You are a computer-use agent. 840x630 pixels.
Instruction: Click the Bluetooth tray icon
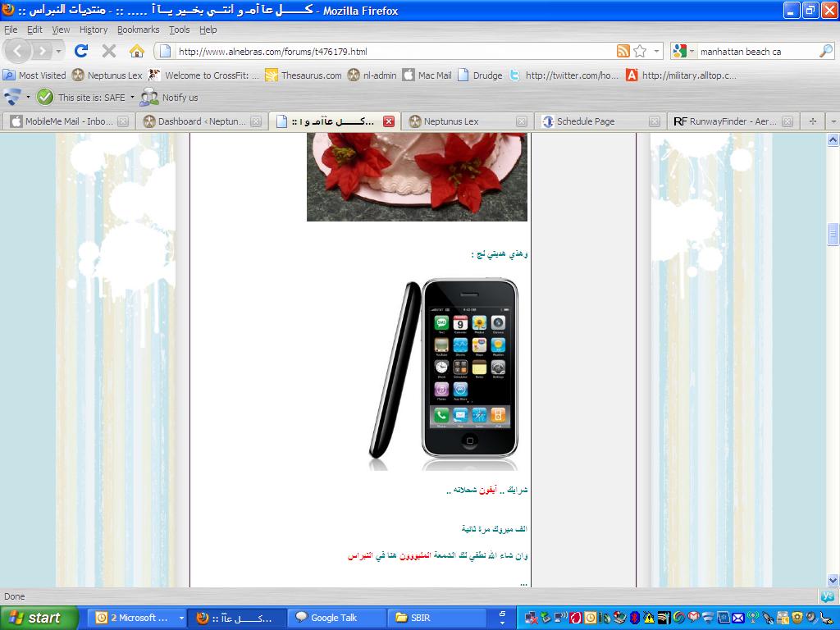tap(635, 618)
